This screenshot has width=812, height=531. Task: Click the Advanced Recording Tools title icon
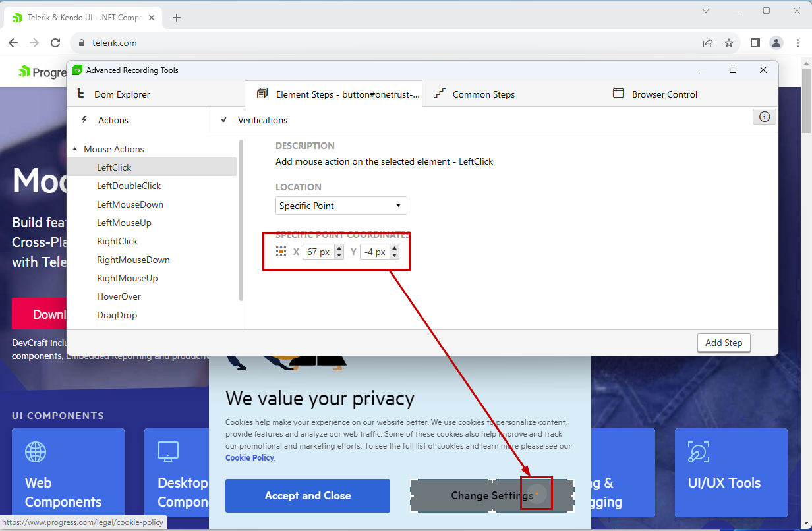click(77, 70)
